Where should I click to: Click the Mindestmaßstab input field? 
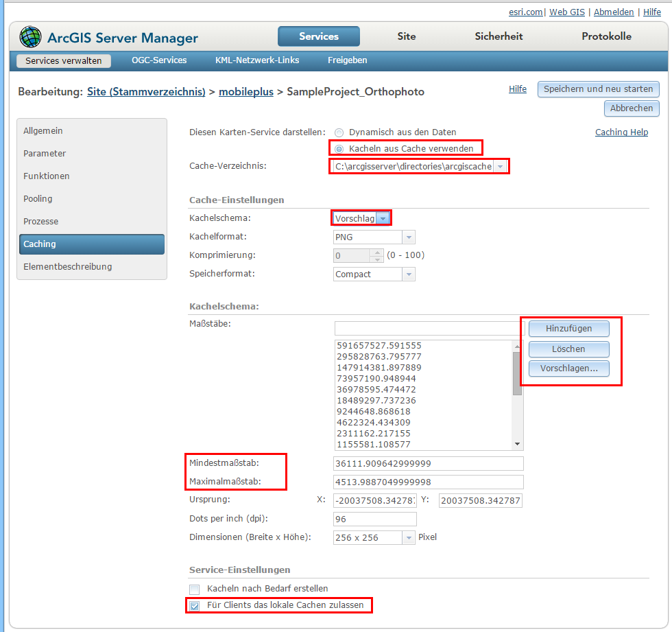click(429, 463)
